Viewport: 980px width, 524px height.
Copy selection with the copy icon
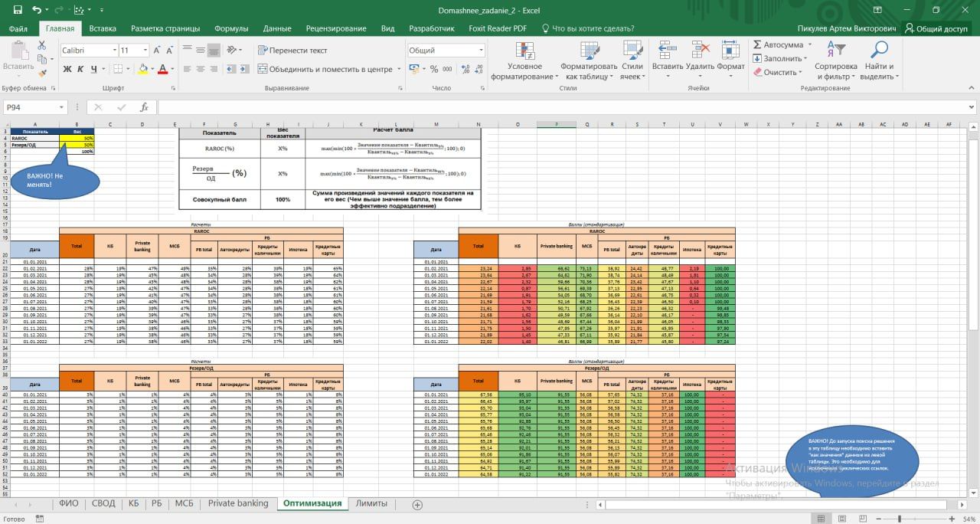click(x=42, y=60)
